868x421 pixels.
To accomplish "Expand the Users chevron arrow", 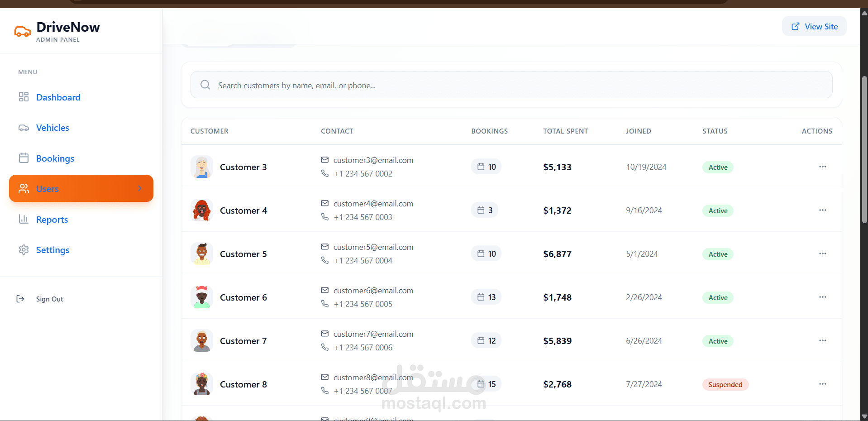I will (140, 188).
